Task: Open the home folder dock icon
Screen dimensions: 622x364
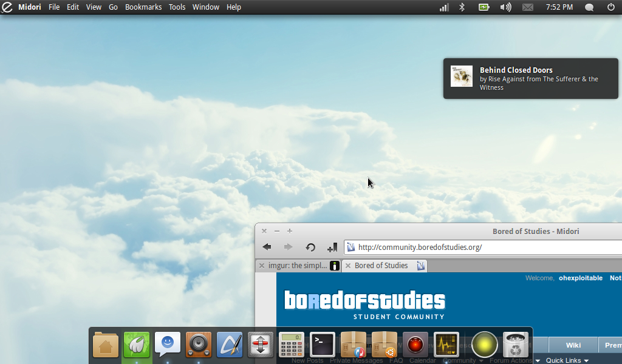Action: pos(106,345)
